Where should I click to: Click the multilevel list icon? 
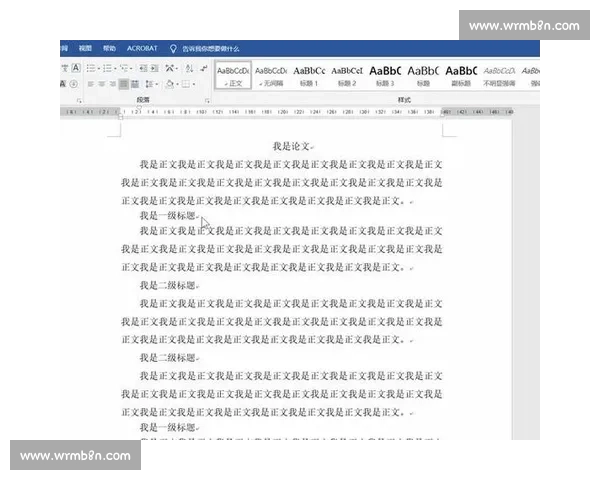click(124, 69)
